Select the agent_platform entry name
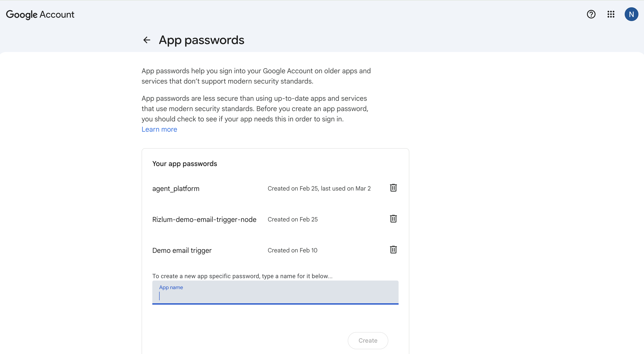644x354 pixels. pyautogui.click(x=176, y=189)
